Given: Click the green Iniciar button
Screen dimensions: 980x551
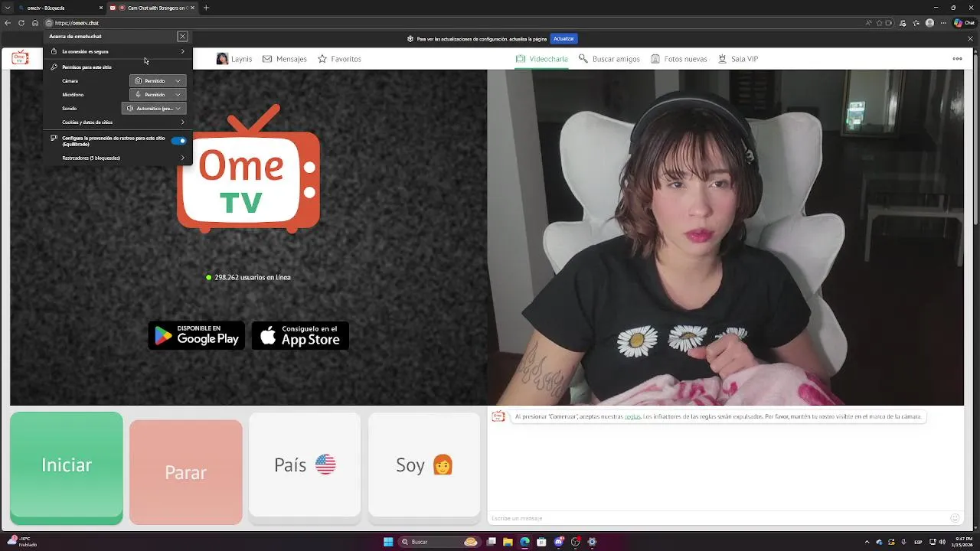Looking at the screenshot, I should [67, 468].
